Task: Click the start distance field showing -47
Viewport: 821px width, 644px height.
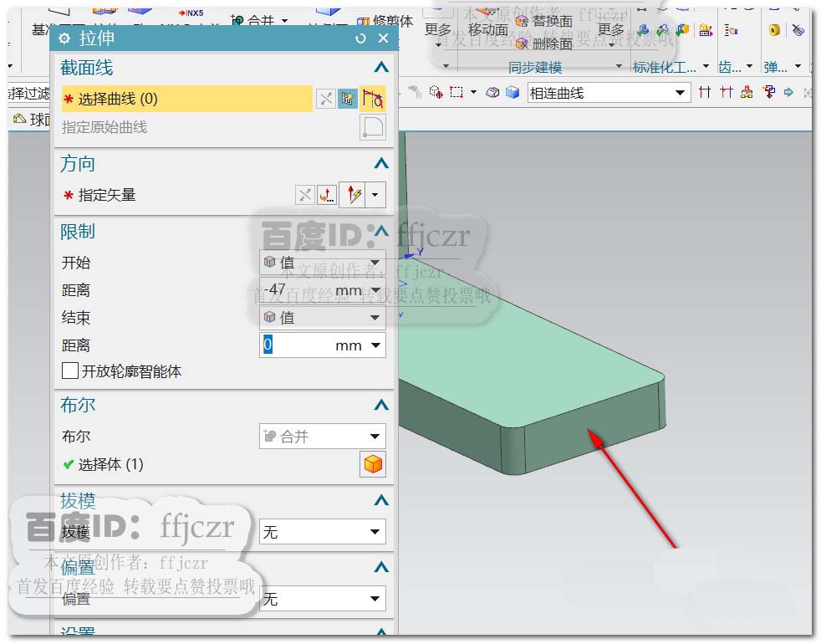Action: 297,289
